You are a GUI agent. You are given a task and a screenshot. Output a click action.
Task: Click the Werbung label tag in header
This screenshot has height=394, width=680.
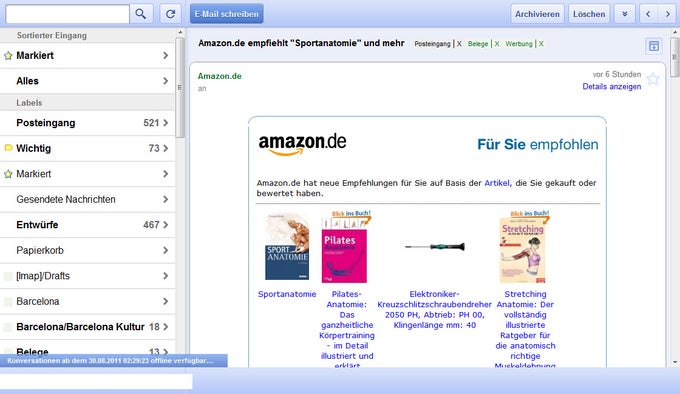(519, 44)
